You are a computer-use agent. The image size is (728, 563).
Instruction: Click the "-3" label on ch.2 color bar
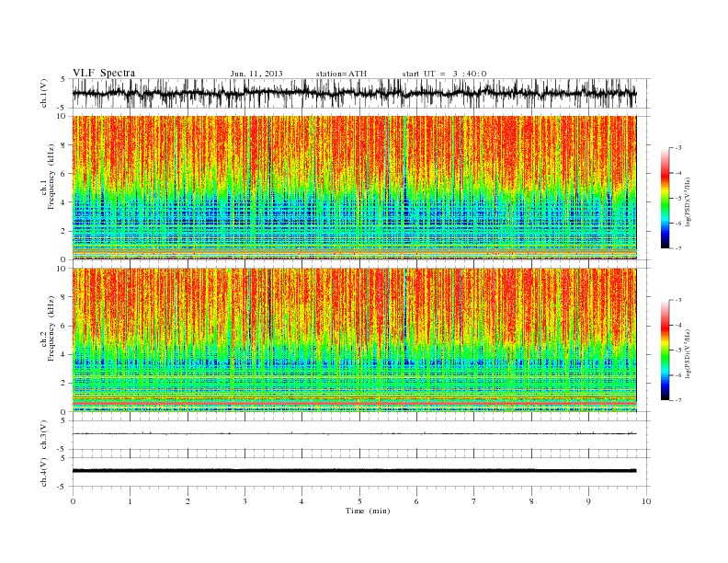tap(678, 300)
